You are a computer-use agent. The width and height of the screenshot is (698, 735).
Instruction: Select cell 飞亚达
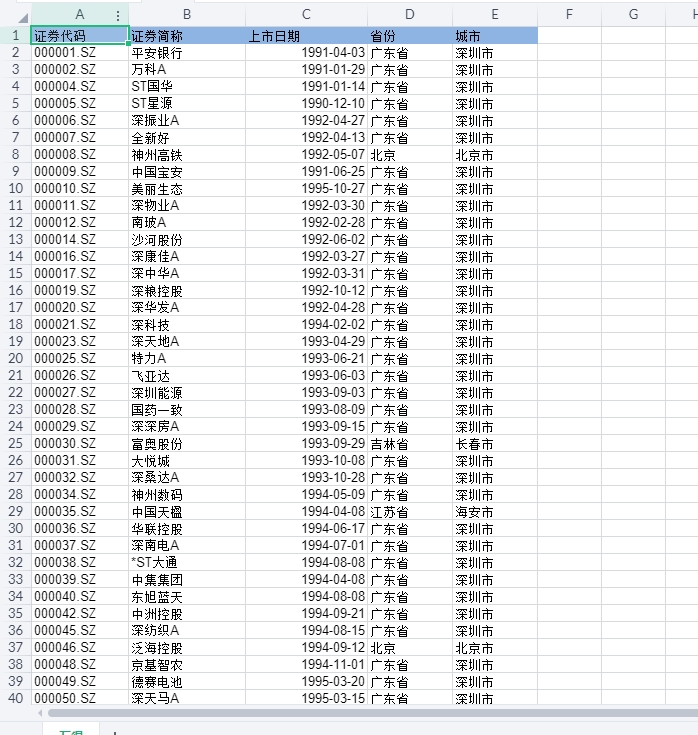(x=187, y=375)
